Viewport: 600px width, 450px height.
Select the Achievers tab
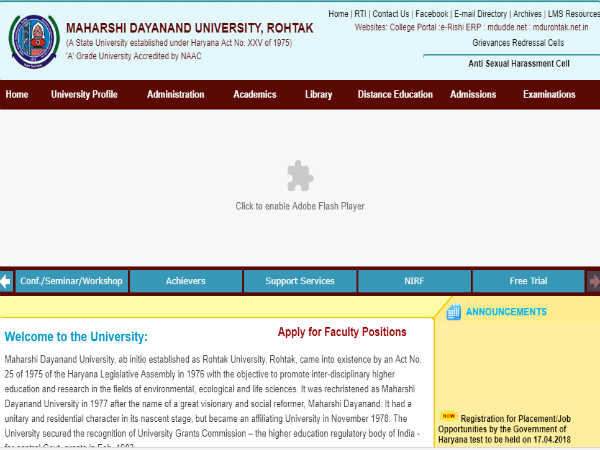pyautogui.click(x=186, y=281)
